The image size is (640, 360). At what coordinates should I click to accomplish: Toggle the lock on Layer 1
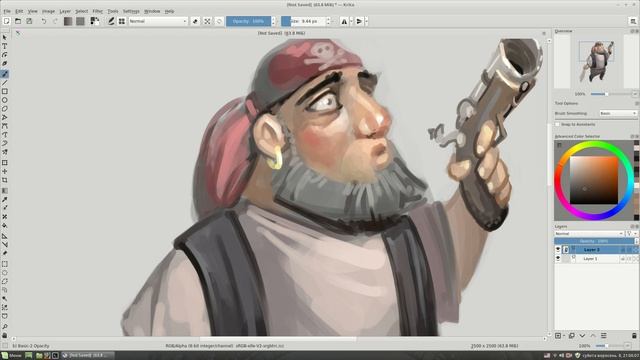[x=623, y=259]
